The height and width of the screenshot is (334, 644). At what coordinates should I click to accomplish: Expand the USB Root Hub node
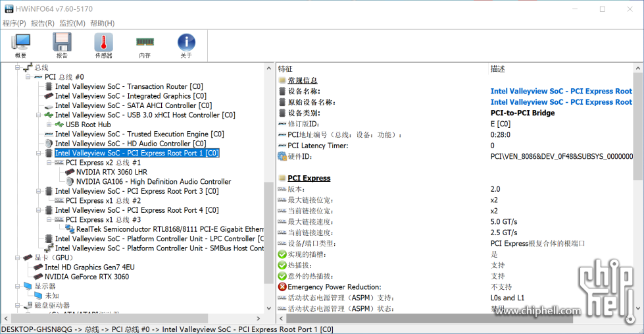[x=49, y=125]
